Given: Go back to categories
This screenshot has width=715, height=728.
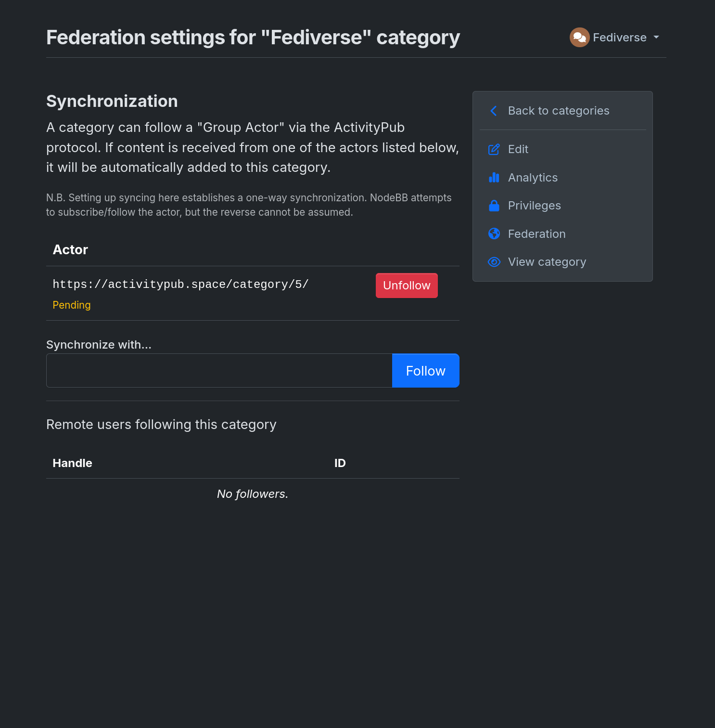Looking at the screenshot, I should click(x=558, y=111).
